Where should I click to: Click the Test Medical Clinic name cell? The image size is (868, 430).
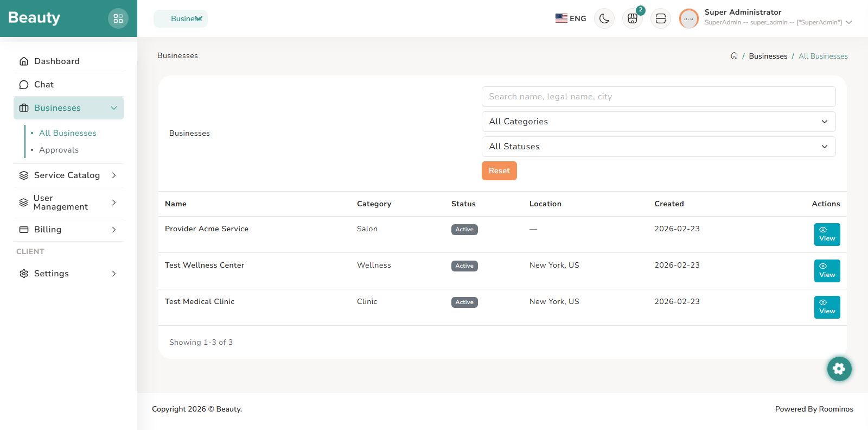pos(200,301)
